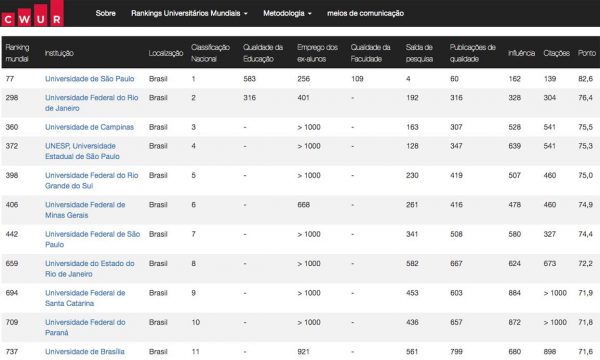
Task: Select research output value 561
Action: pos(412,352)
